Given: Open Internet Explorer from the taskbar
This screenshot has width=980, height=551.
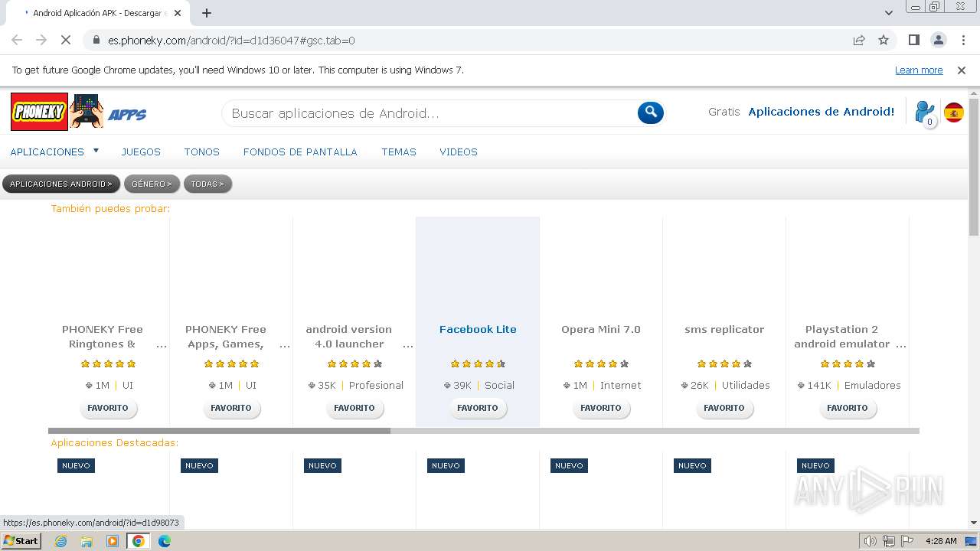Looking at the screenshot, I should coord(60,541).
